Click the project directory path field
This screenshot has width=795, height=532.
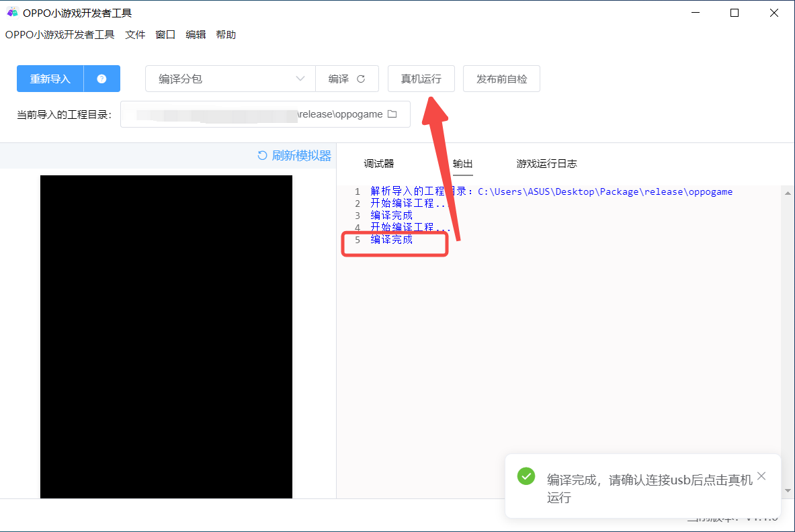tap(255, 114)
